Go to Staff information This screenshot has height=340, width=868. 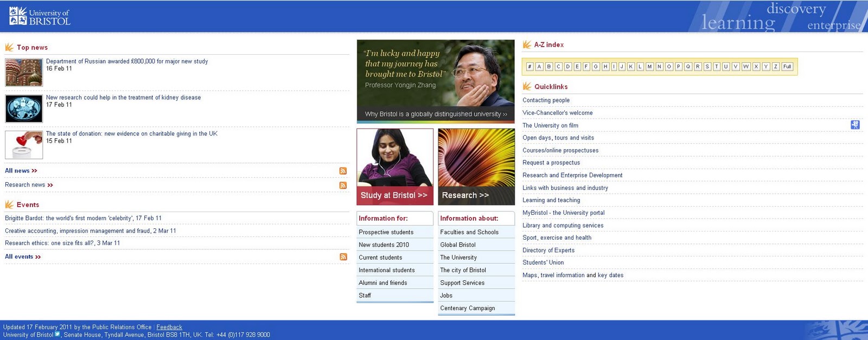coord(365,296)
